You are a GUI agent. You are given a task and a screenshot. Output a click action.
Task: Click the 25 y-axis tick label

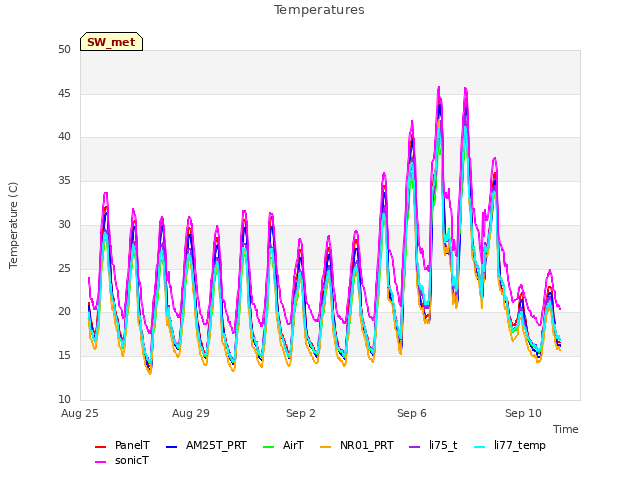(x=64, y=269)
